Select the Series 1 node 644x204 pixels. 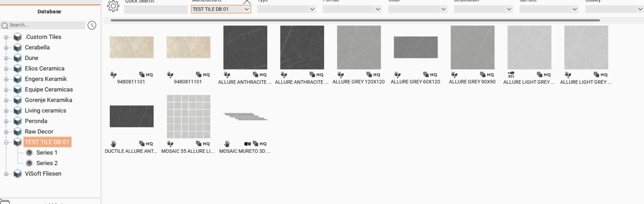point(47,152)
